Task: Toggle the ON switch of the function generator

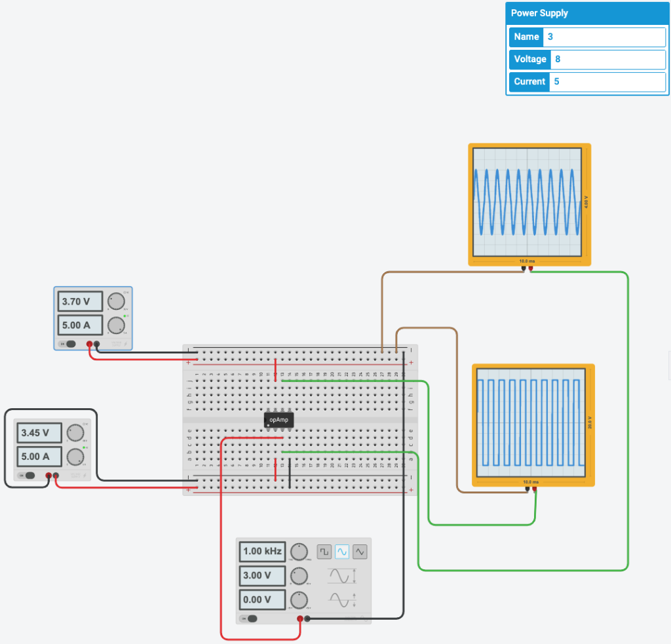Action: [x=250, y=617]
